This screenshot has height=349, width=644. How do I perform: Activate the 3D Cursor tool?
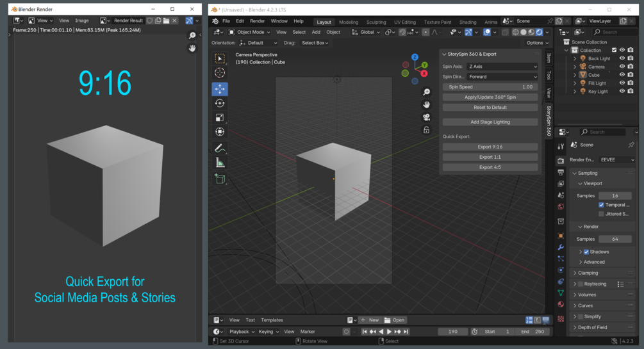coord(220,73)
